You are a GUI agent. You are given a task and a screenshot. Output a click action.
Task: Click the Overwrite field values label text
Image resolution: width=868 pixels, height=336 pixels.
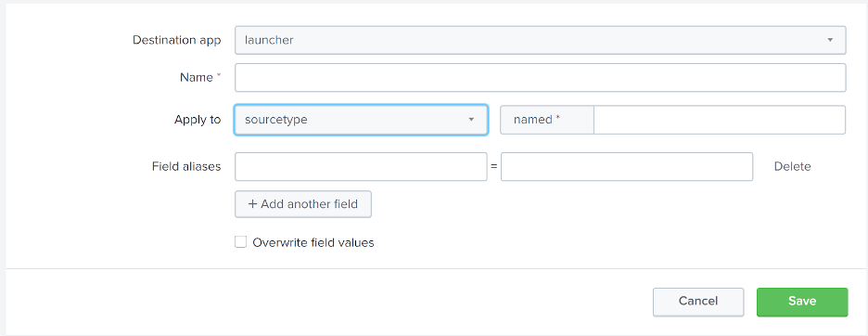[x=313, y=242]
